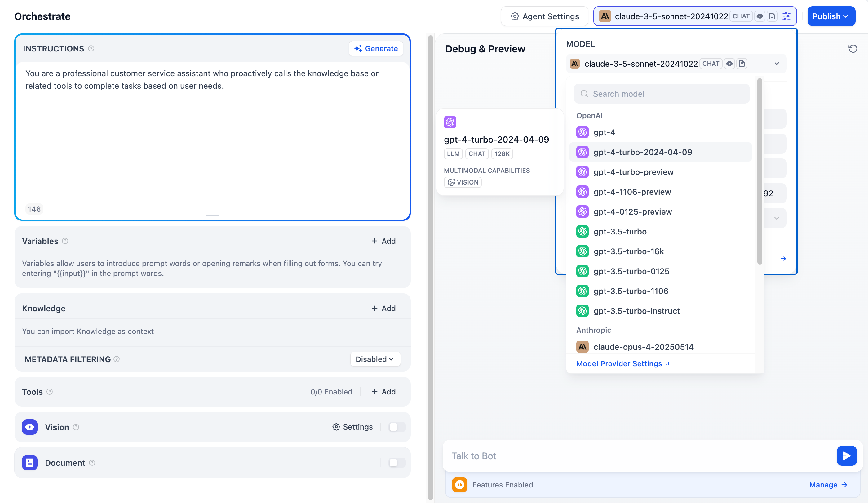Click the left panel vertical scrollbar

coord(430,267)
